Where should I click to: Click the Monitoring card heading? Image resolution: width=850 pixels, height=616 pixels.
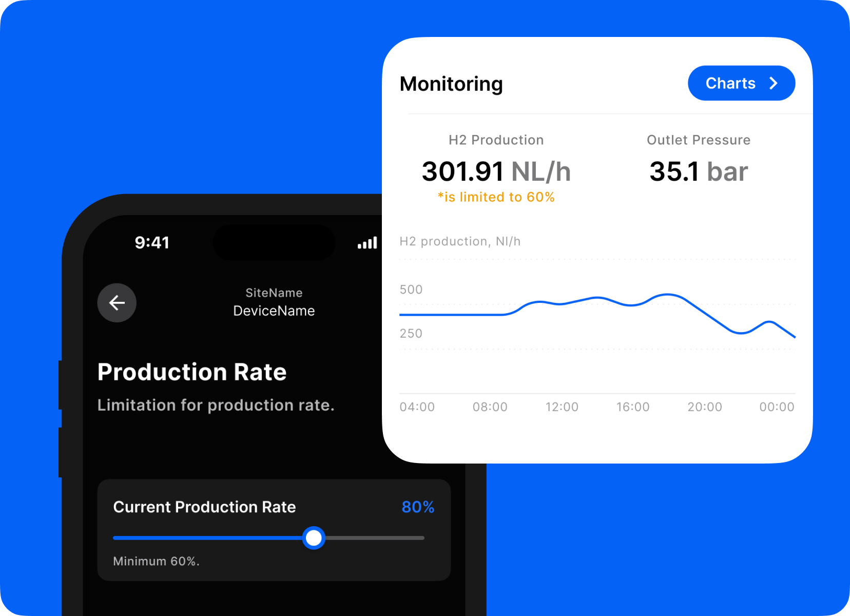coord(451,84)
